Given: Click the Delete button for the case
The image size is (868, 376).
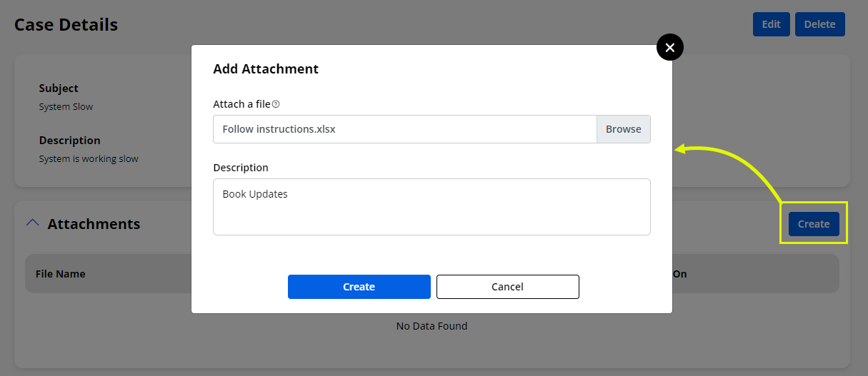Looking at the screenshot, I should tap(819, 24).
